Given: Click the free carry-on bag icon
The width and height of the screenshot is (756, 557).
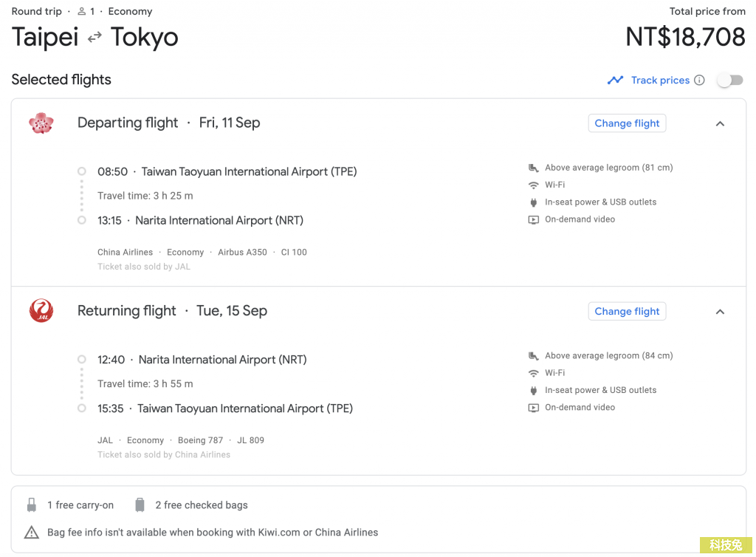Looking at the screenshot, I should 31,505.
